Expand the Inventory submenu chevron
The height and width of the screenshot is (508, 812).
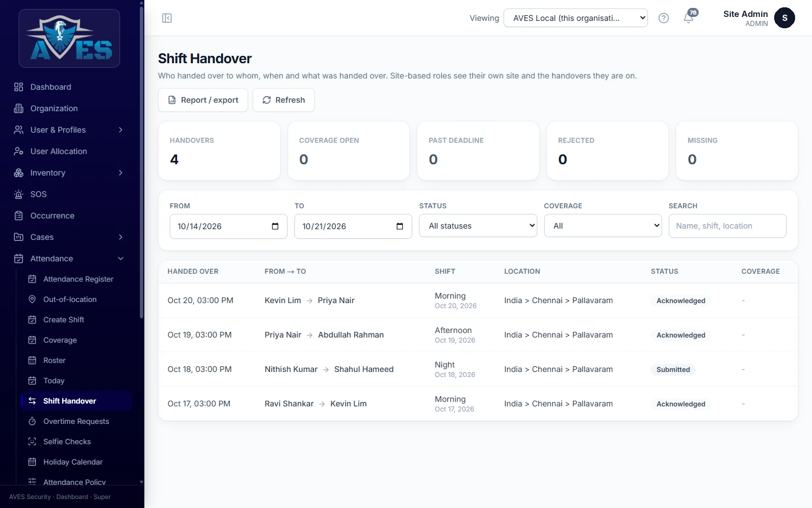(121, 173)
